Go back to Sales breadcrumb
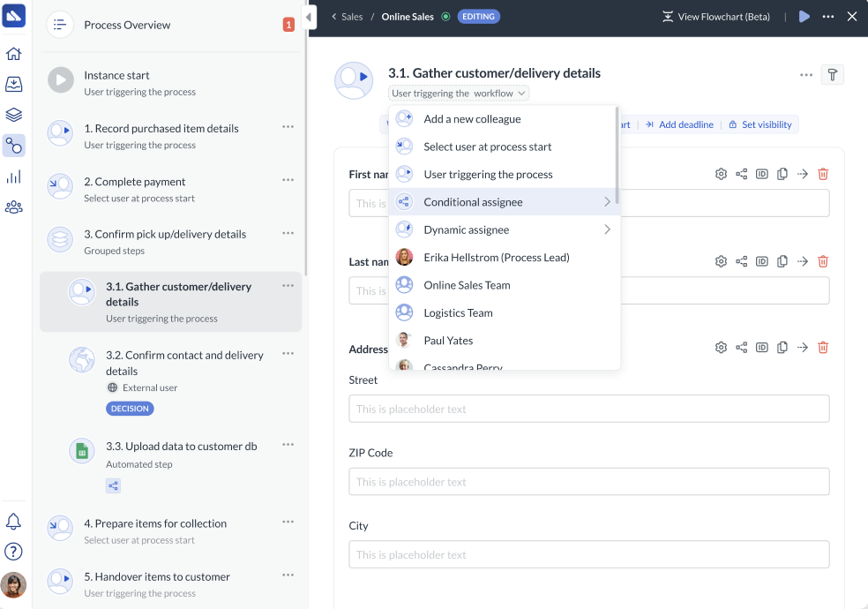This screenshot has width=868, height=609. coord(347,17)
